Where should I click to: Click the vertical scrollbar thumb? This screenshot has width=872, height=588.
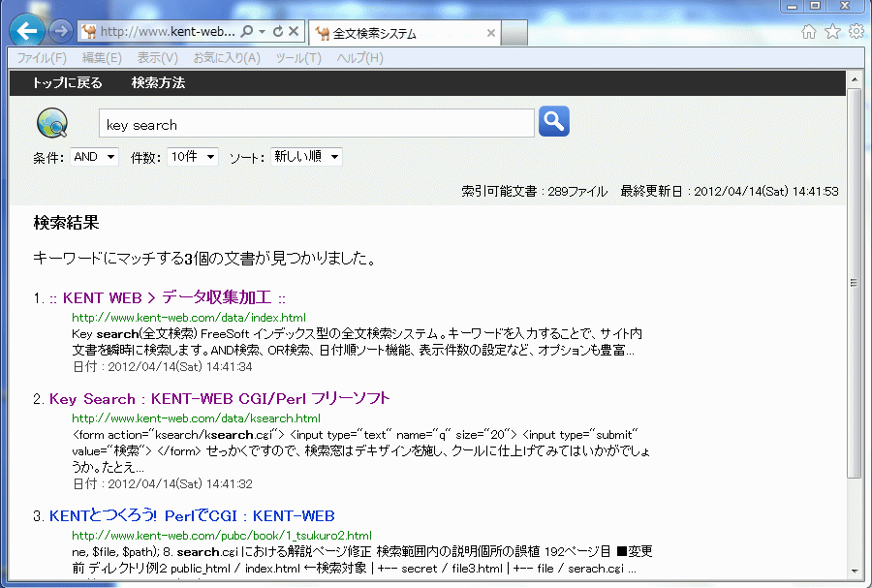click(855, 283)
